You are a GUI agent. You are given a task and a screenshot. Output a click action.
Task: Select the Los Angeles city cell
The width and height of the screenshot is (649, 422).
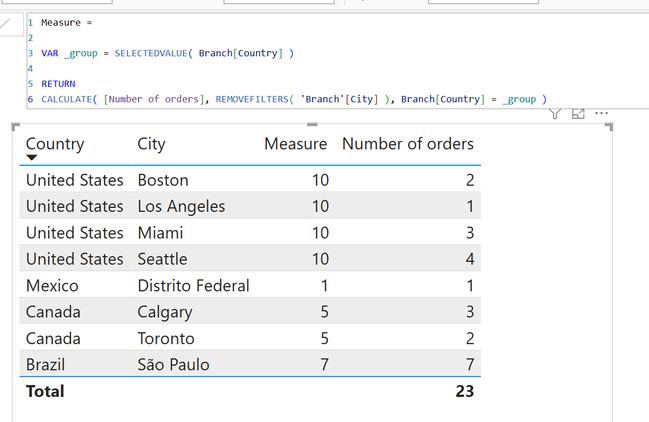pos(181,206)
